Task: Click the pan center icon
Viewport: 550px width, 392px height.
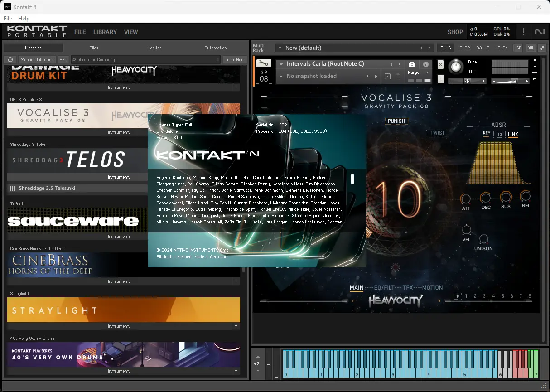Action: coord(467,81)
